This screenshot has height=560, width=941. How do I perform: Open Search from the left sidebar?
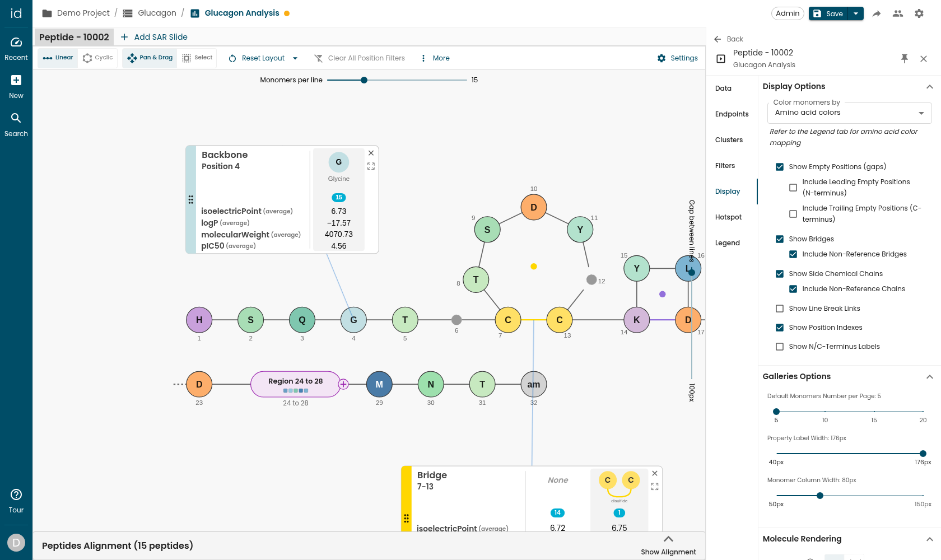coord(16,118)
